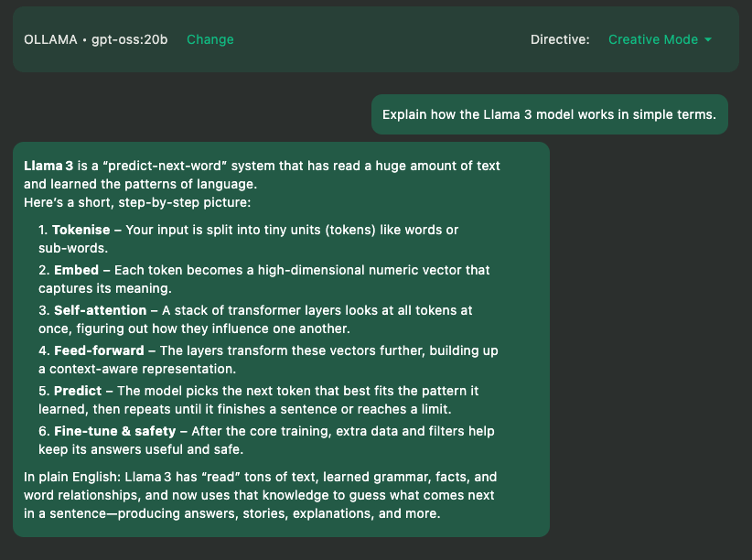752x560 pixels.
Task: Click the Feed-forward list item
Action: point(98,350)
